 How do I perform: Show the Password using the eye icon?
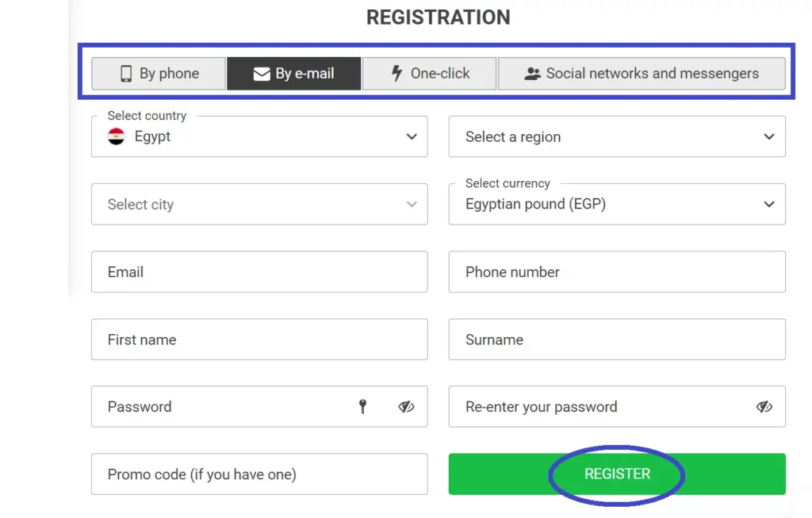point(407,406)
